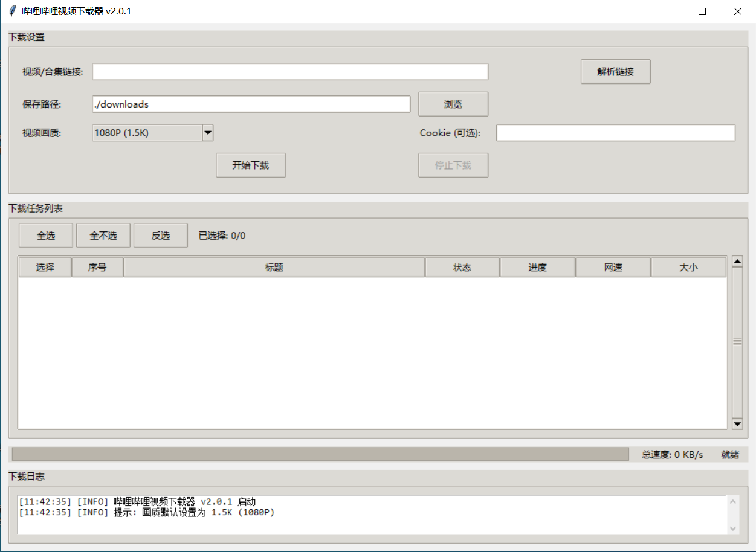Deselect all tasks with 全不选
The image size is (756, 552).
click(x=103, y=236)
